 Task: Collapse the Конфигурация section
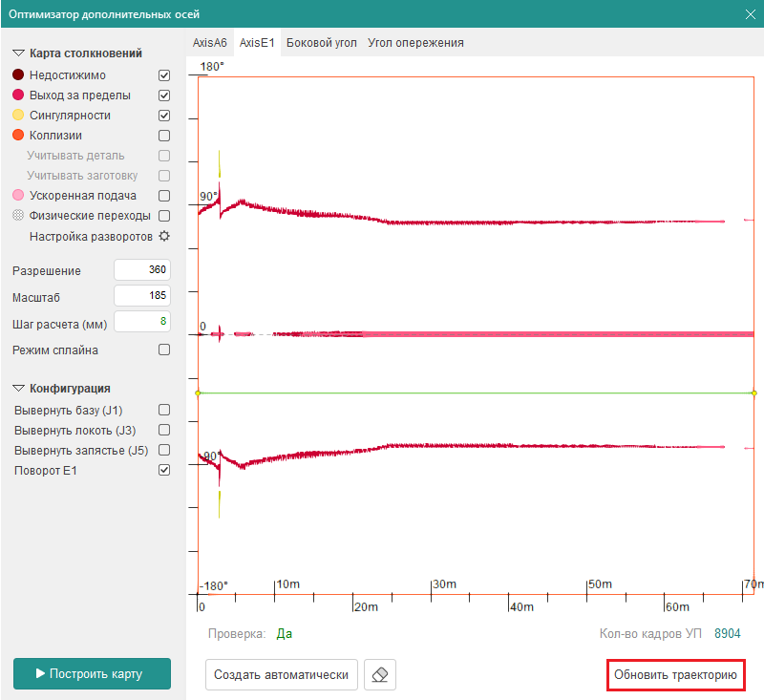tap(18, 389)
